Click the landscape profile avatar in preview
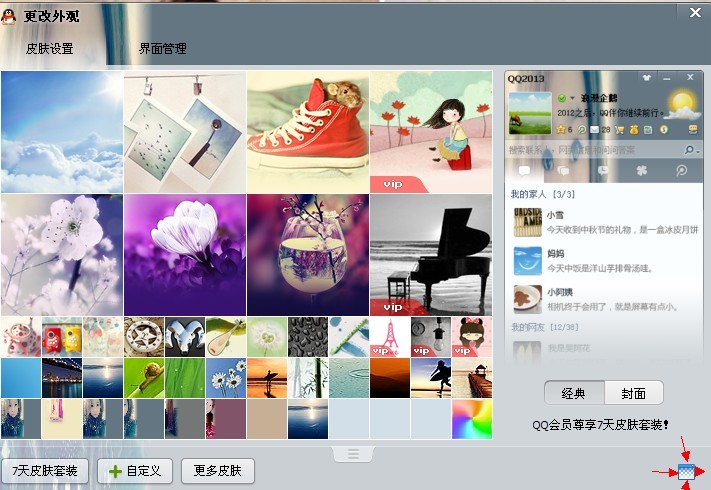This screenshot has width=711, height=490. [x=530, y=113]
